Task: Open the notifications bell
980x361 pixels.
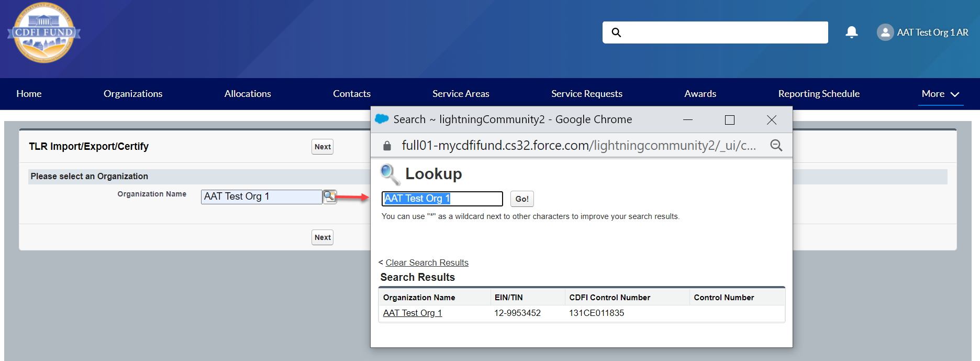Action: click(x=852, y=32)
